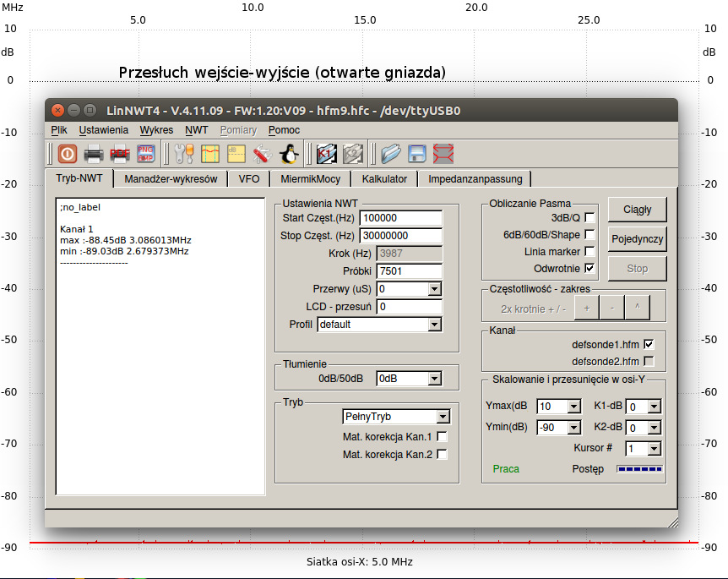Export plot via the PDF icon
The width and height of the screenshot is (728, 579).
(x=120, y=154)
